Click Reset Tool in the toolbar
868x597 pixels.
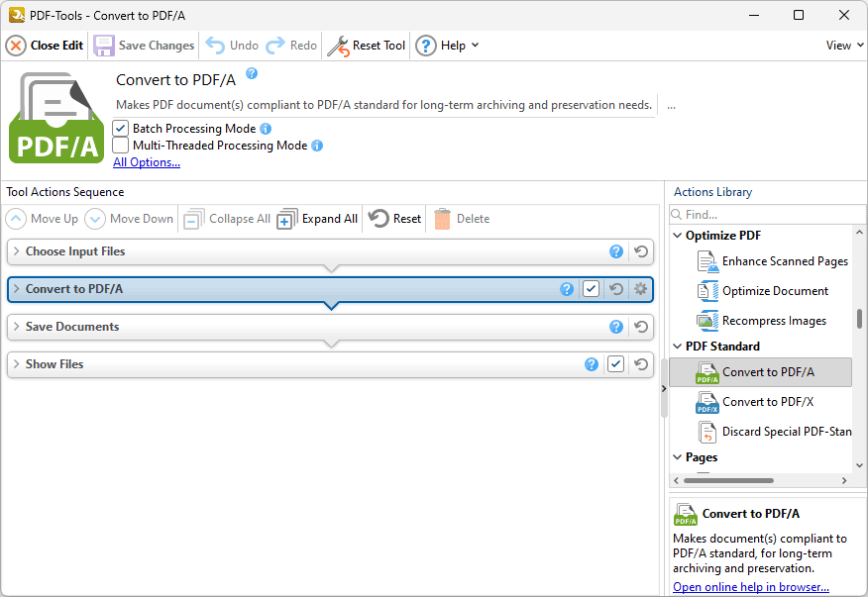[x=367, y=46]
